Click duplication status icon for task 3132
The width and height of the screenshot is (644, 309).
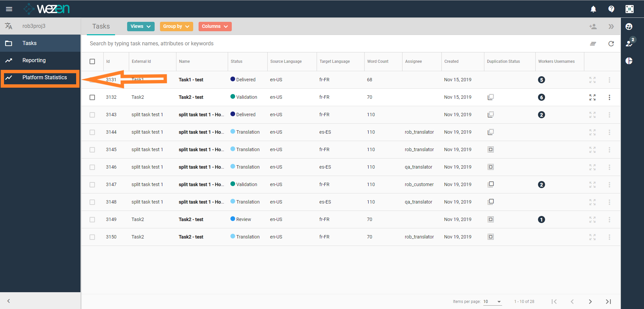[x=491, y=97]
